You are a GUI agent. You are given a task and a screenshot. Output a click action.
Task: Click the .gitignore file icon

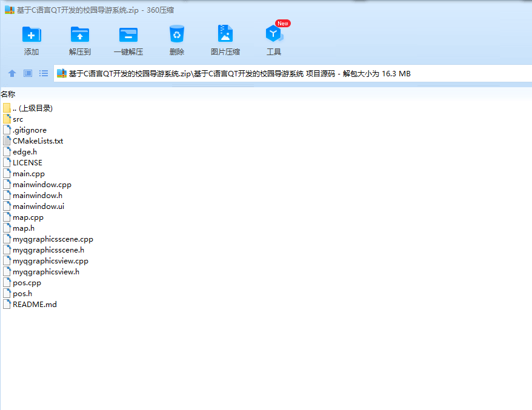7,130
